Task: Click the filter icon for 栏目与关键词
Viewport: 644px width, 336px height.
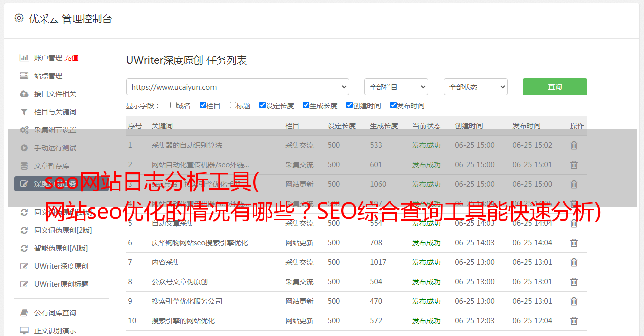Action: pyautogui.click(x=24, y=112)
